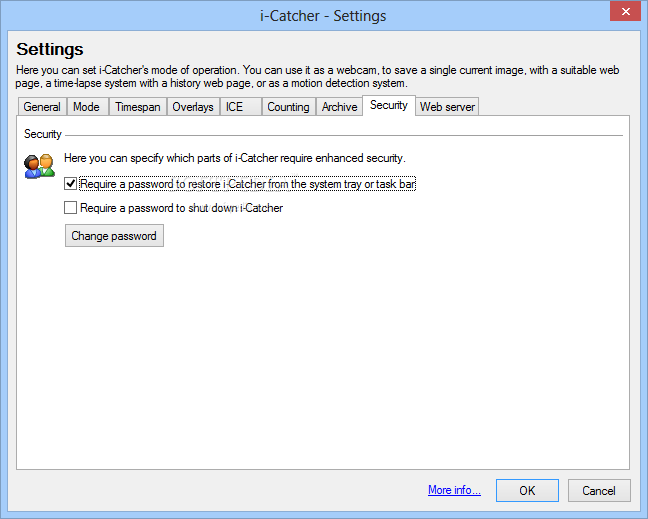Select the Security tab
Image resolution: width=648 pixels, height=519 pixels.
389,105
